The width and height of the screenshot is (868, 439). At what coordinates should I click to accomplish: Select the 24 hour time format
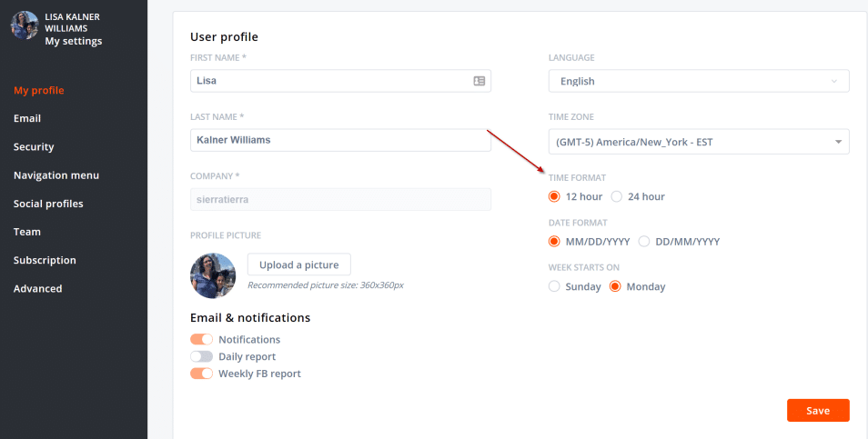pyautogui.click(x=617, y=196)
